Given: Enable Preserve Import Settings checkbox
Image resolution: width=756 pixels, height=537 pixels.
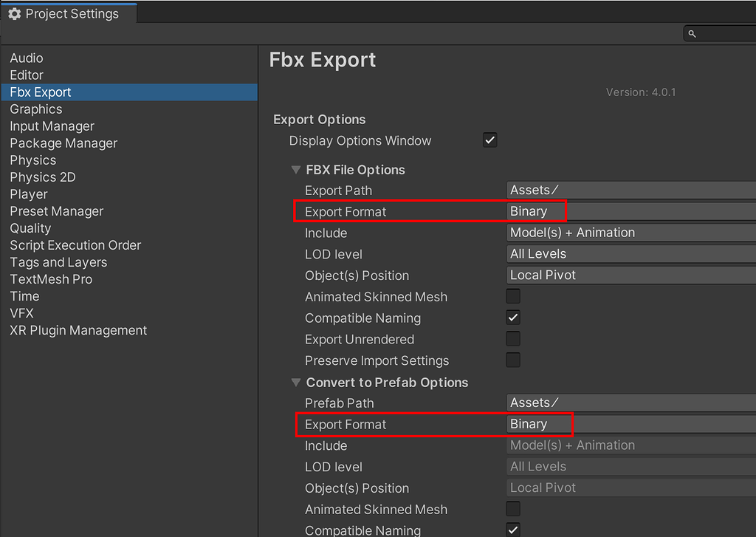Looking at the screenshot, I should point(513,361).
